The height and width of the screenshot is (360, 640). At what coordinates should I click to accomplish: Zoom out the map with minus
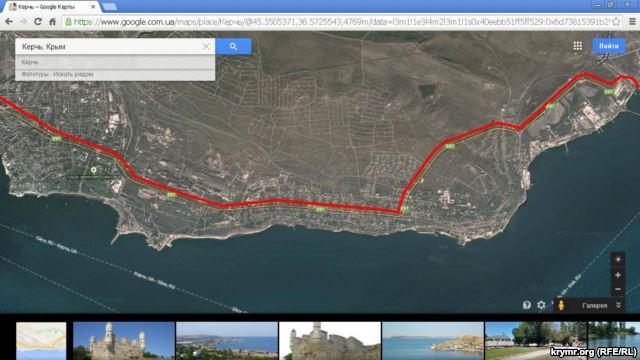[x=618, y=289]
